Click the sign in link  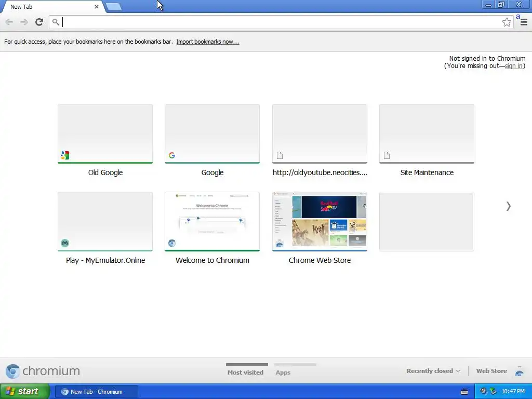click(513, 66)
